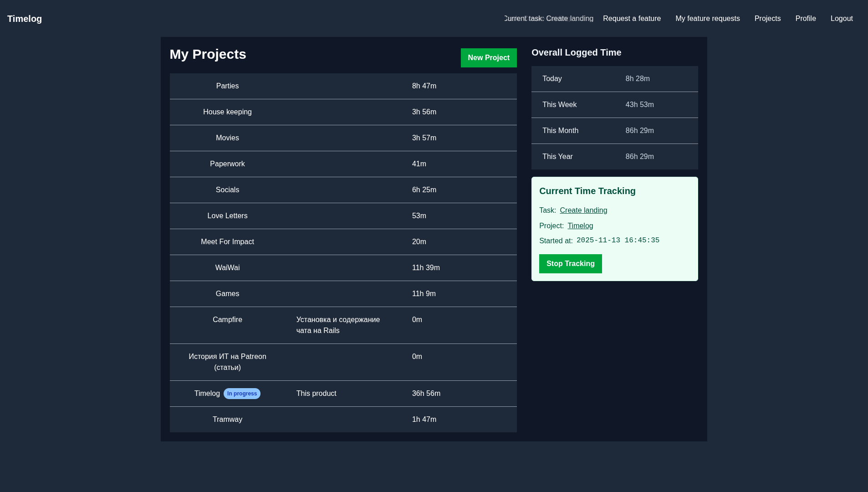The width and height of the screenshot is (868, 492).
Task: Select the 'Tramway' project row
Action: (x=227, y=420)
